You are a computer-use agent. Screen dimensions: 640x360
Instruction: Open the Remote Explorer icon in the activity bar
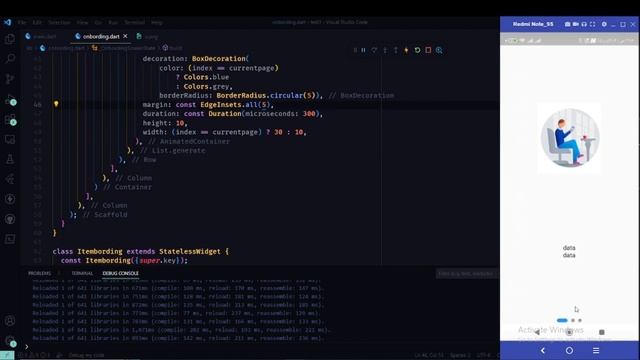pyautogui.click(x=10, y=140)
